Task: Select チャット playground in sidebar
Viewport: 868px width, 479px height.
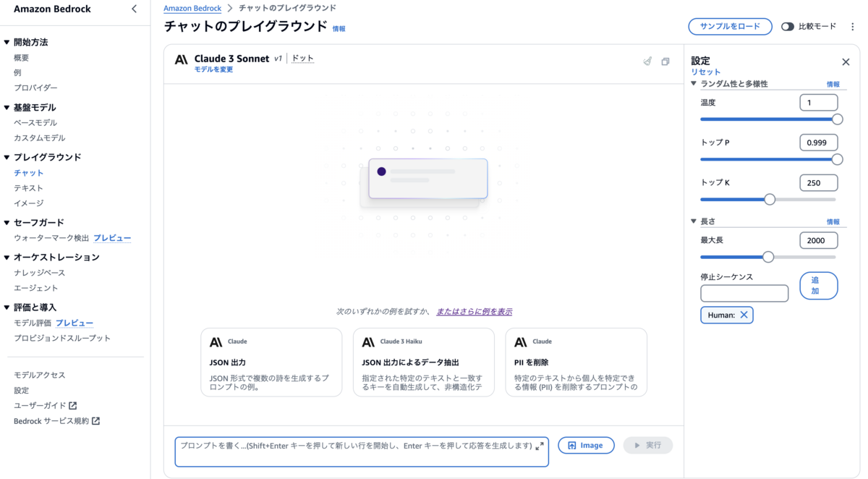Action: (x=29, y=173)
